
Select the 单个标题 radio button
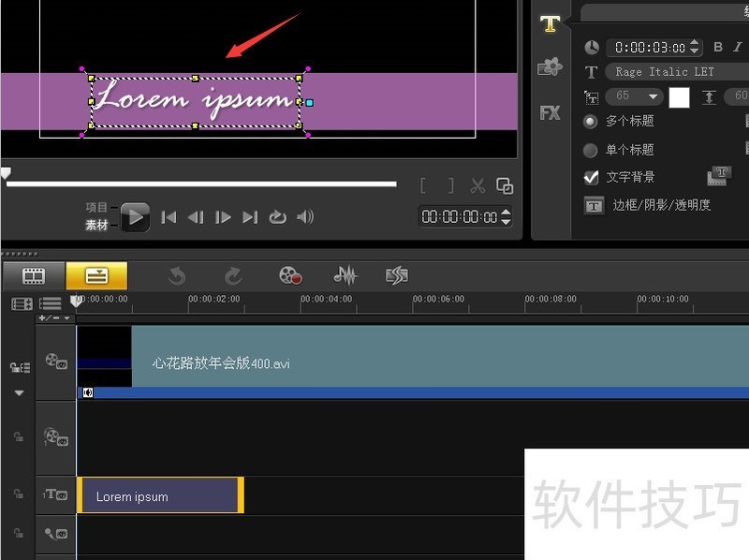[591, 151]
